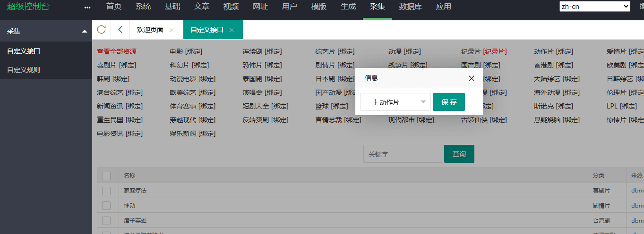Viewport: 644px width, 234px height.
Task: Click the back arrow tab icon
Action: tap(120, 30)
